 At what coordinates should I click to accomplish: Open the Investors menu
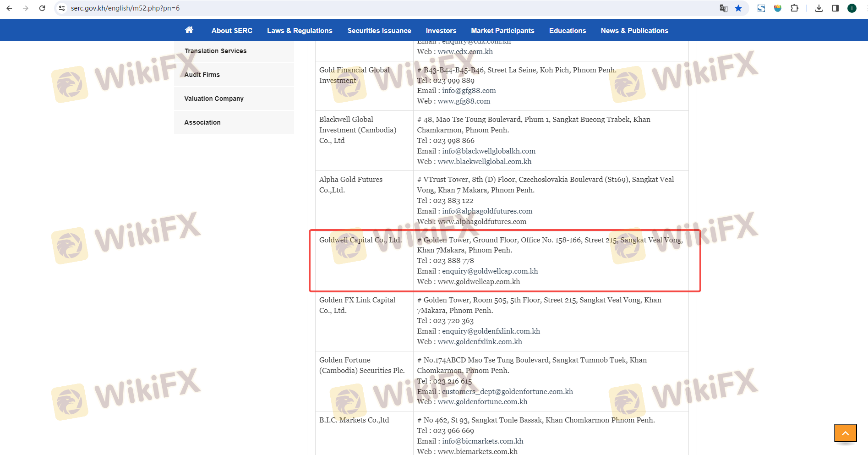point(441,31)
